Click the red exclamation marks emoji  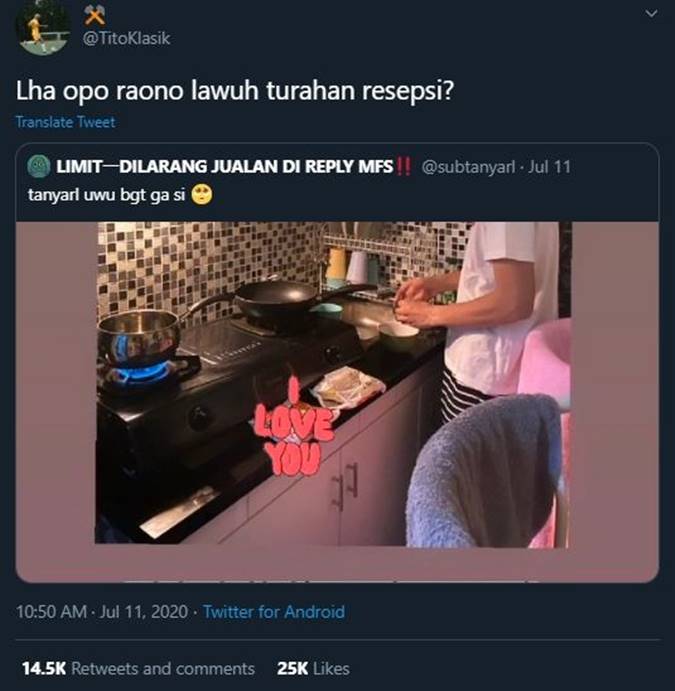tap(404, 167)
